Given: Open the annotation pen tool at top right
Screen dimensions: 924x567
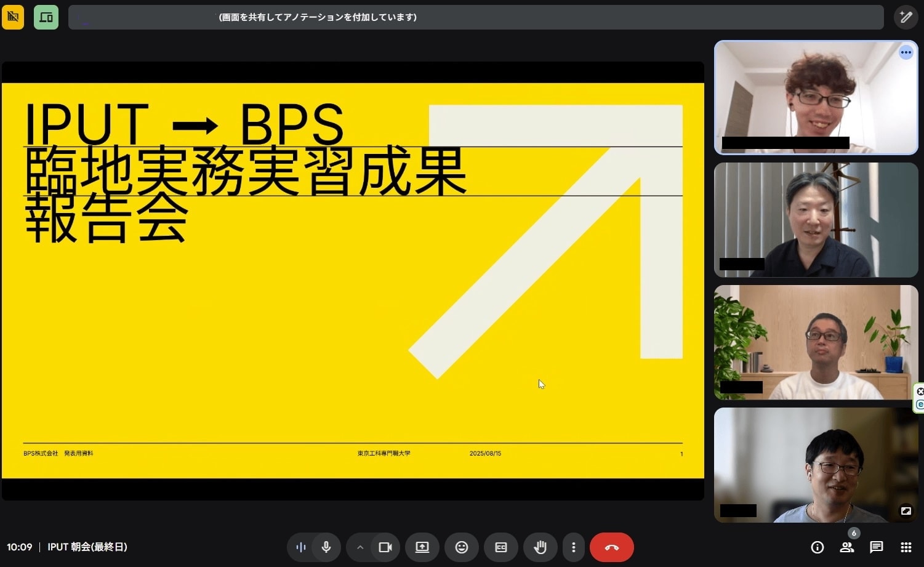Looking at the screenshot, I should click(906, 17).
